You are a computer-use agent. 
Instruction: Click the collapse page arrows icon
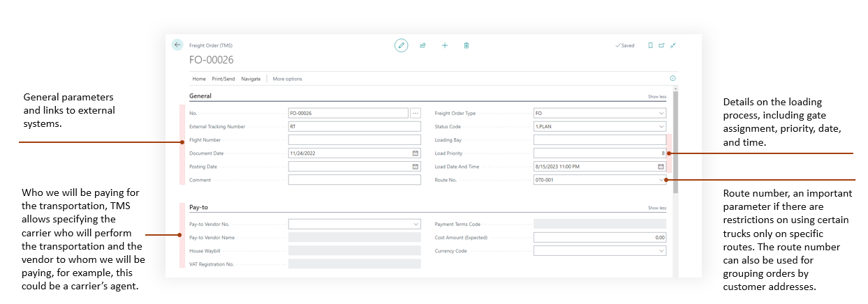point(673,45)
